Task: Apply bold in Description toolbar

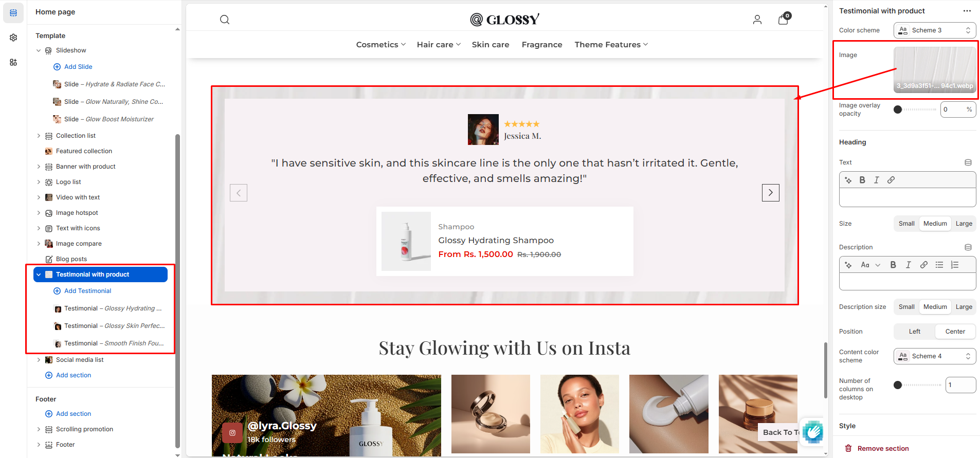Action: pyautogui.click(x=893, y=265)
